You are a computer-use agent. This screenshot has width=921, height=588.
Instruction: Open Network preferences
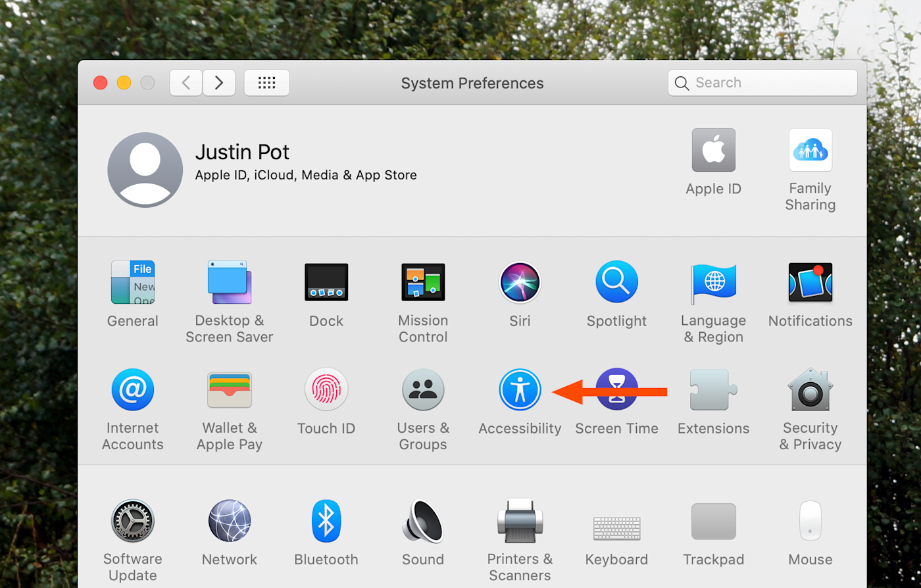230,521
